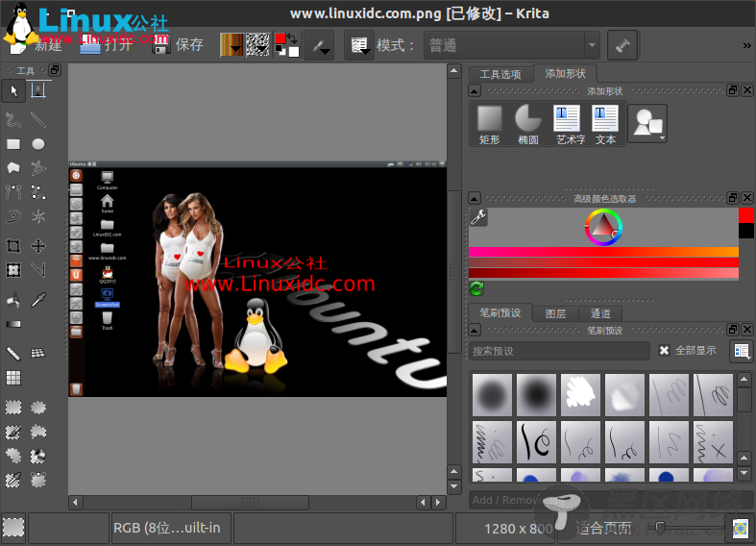
Task: Switch to the 通道 tab
Action: tap(600, 314)
